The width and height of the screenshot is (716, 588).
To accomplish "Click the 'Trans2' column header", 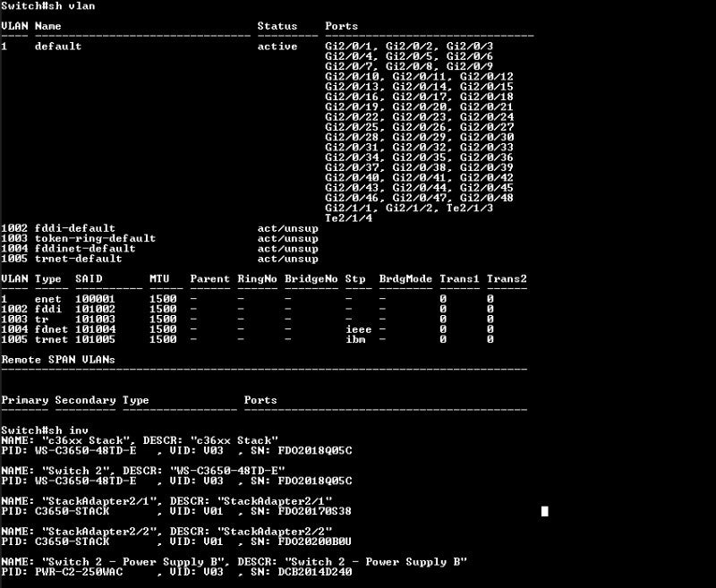I will [x=507, y=278].
